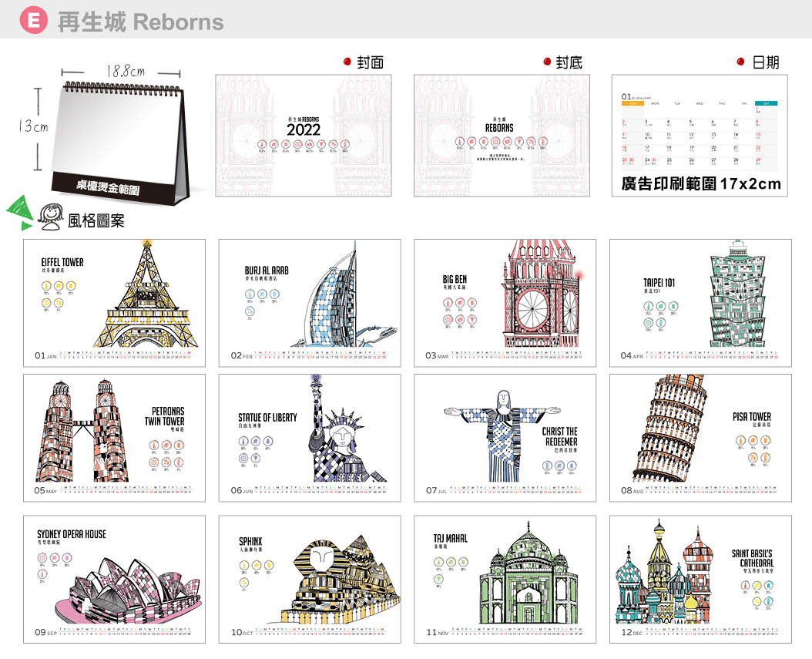Select the Statue of Liberty June page
The width and height of the screenshot is (812, 659).
coord(310,438)
